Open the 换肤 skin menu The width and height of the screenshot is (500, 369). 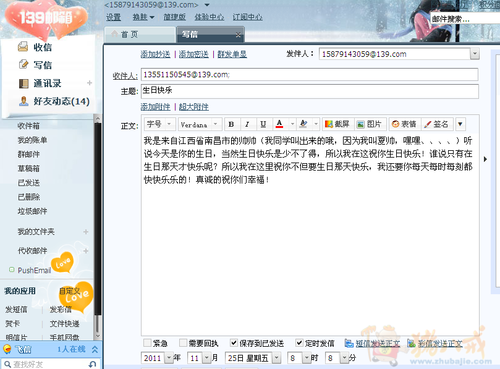[143, 17]
